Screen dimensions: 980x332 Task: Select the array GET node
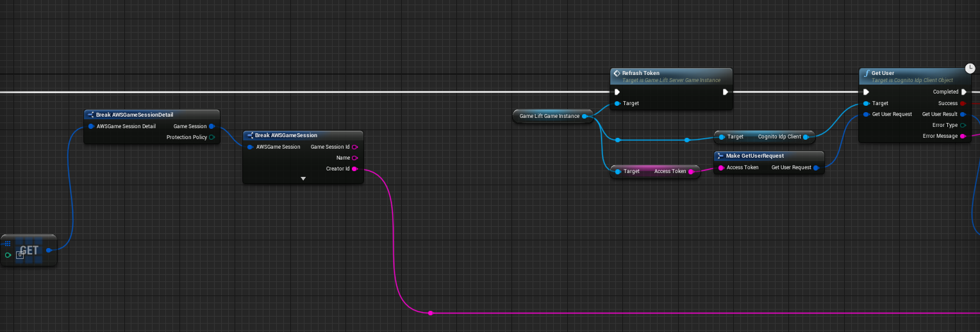coord(29,250)
